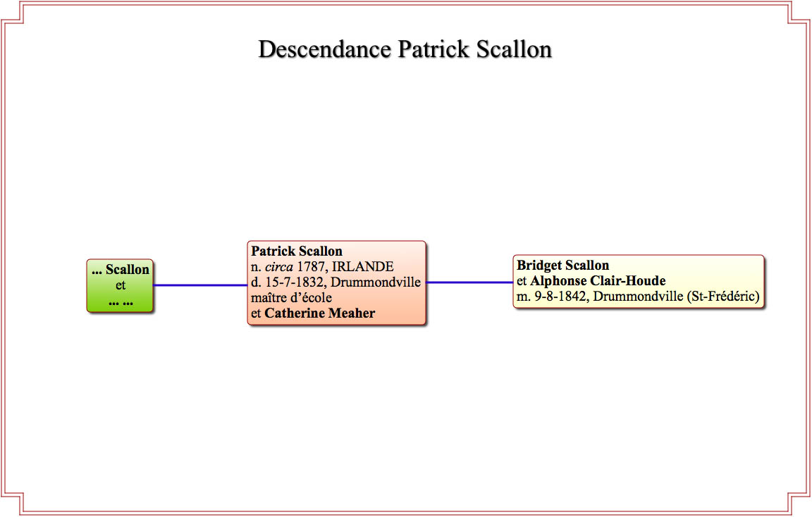This screenshot has height=517, width=812.
Task: Click the spouse name "Alphonse Clair-Houde"
Action: [598, 281]
